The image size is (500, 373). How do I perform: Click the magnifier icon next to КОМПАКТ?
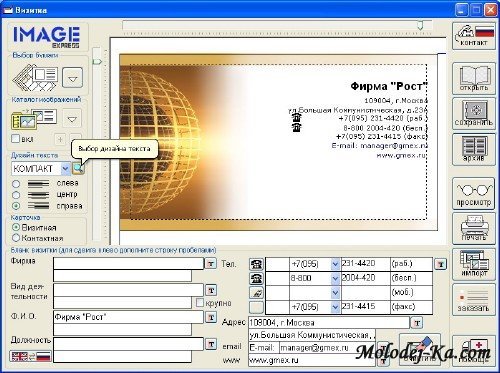tap(78, 169)
